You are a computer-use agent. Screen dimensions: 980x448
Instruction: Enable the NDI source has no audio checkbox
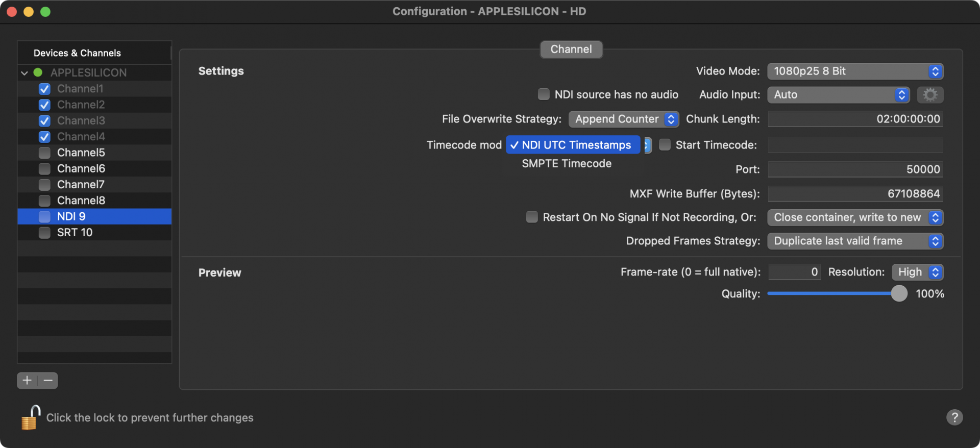point(544,94)
